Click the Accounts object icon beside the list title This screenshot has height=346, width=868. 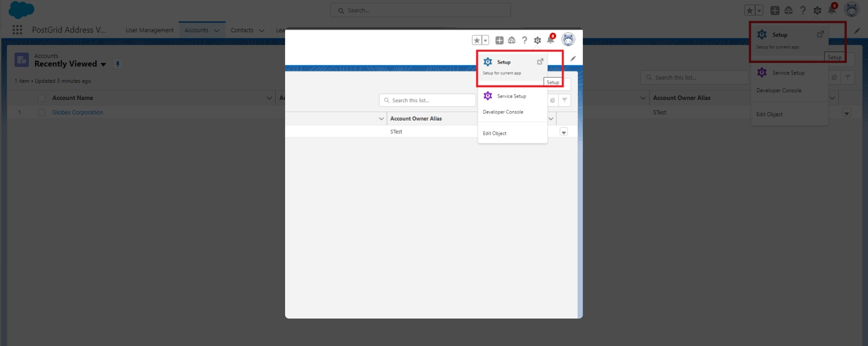coord(22,60)
